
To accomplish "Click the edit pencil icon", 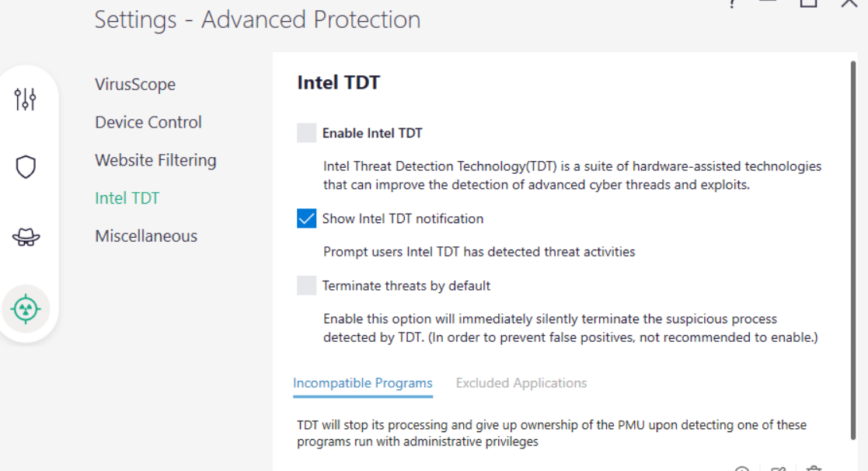I will [778, 469].
